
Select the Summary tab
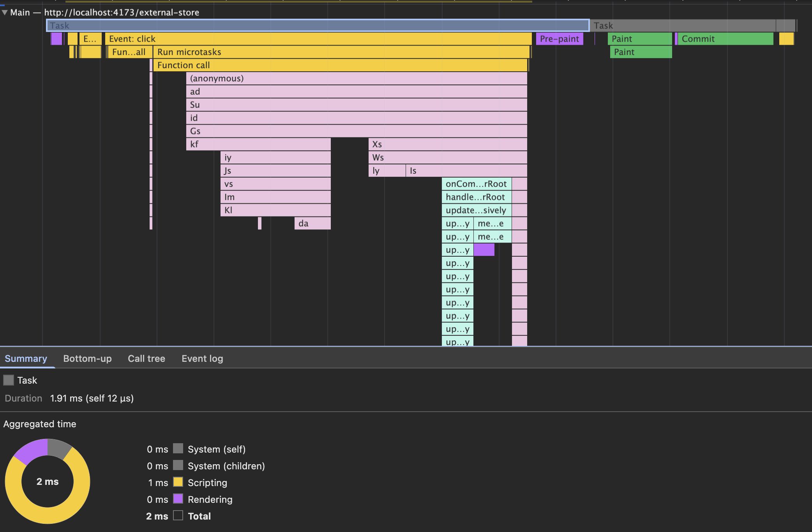tap(26, 359)
